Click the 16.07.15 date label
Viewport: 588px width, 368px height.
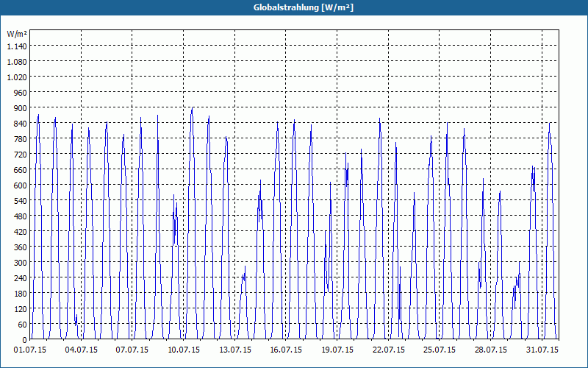[x=286, y=350]
